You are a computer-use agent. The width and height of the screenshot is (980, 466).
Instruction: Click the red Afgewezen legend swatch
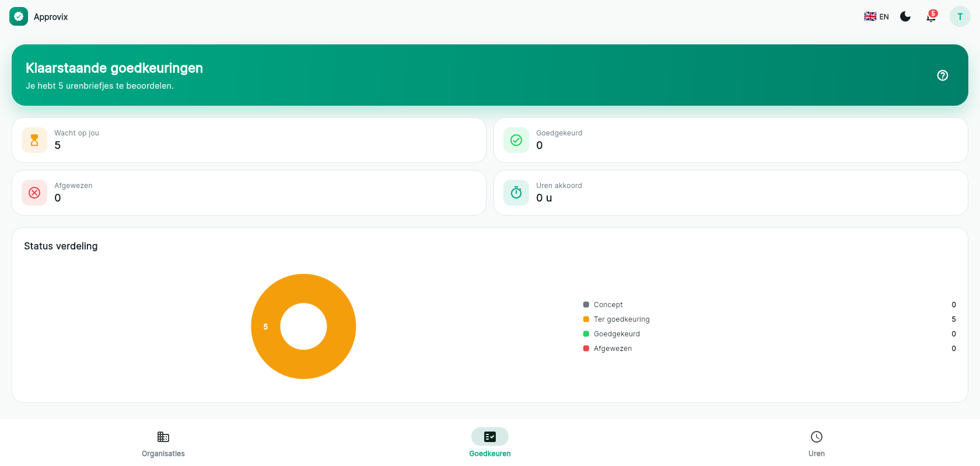(x=586, y=349)
